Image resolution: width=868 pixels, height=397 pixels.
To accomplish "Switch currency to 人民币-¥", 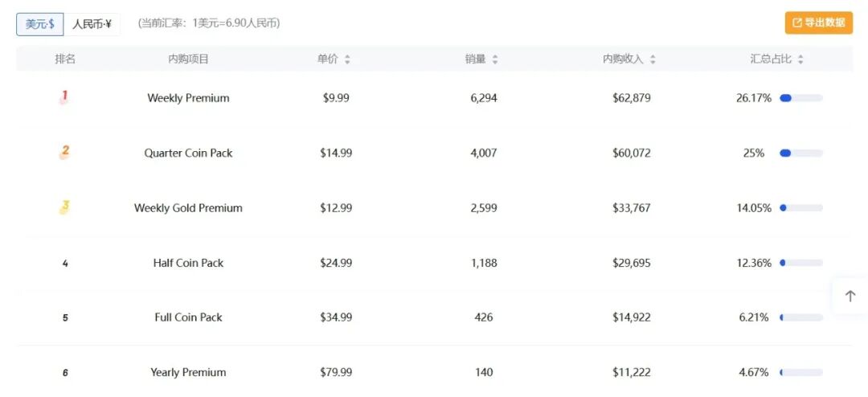I will click(92, 24).
